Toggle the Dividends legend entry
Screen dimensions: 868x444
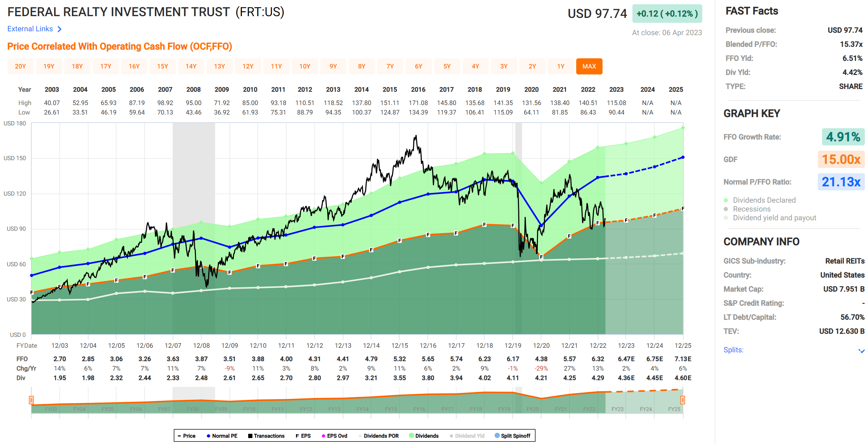424,436
